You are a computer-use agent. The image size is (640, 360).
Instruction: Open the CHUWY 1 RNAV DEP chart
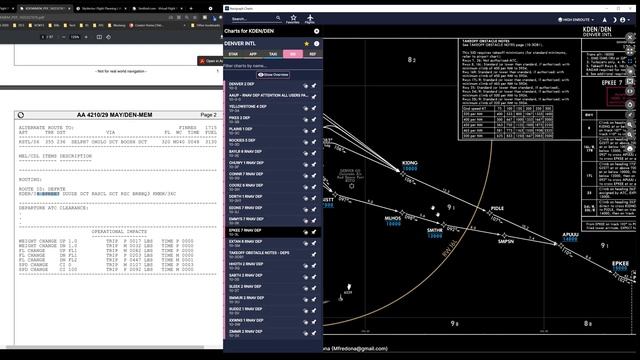click(273, 164)
